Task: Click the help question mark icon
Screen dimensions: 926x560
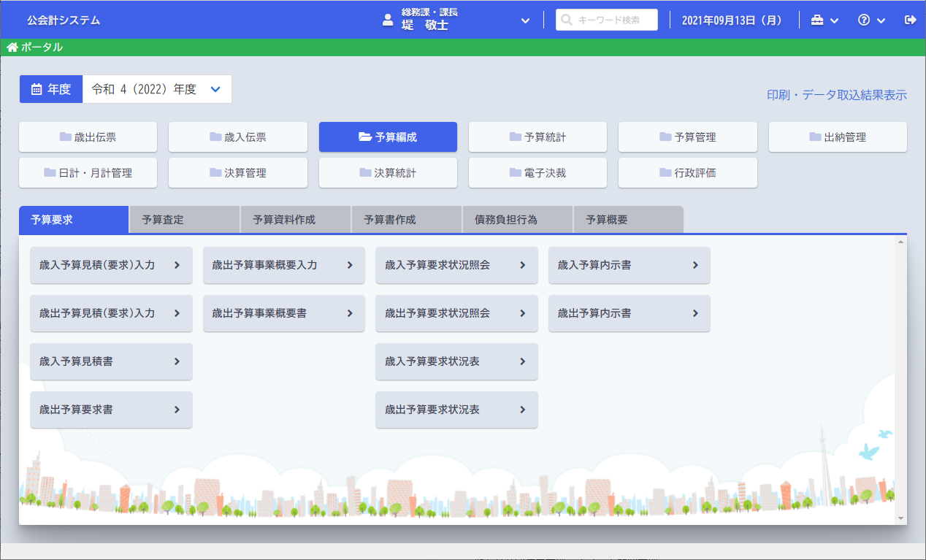Action: 865,20
